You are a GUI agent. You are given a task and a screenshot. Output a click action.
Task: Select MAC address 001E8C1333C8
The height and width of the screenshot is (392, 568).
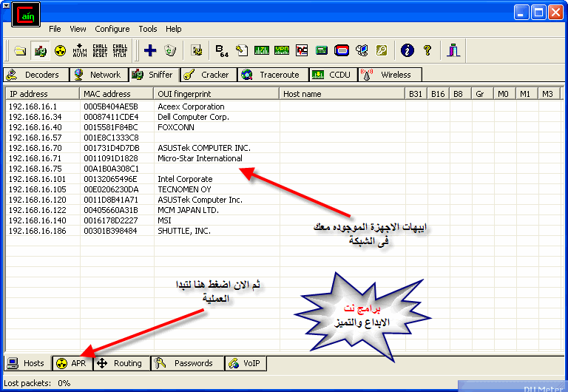point(111,138)
